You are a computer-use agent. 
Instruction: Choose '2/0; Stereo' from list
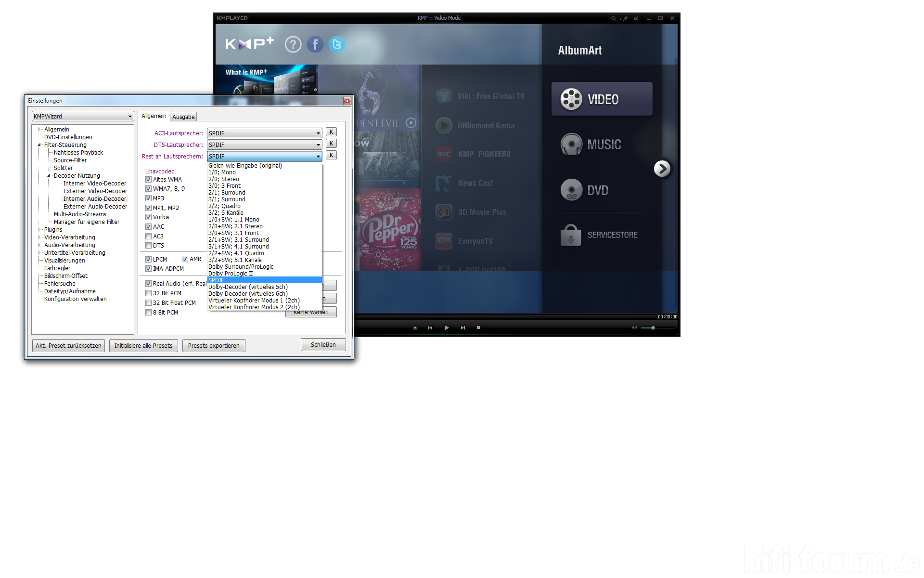[x=264, y=179]
